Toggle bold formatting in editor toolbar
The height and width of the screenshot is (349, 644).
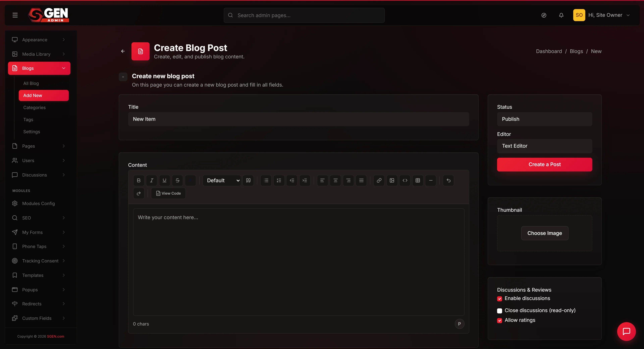tap(139, 180)
